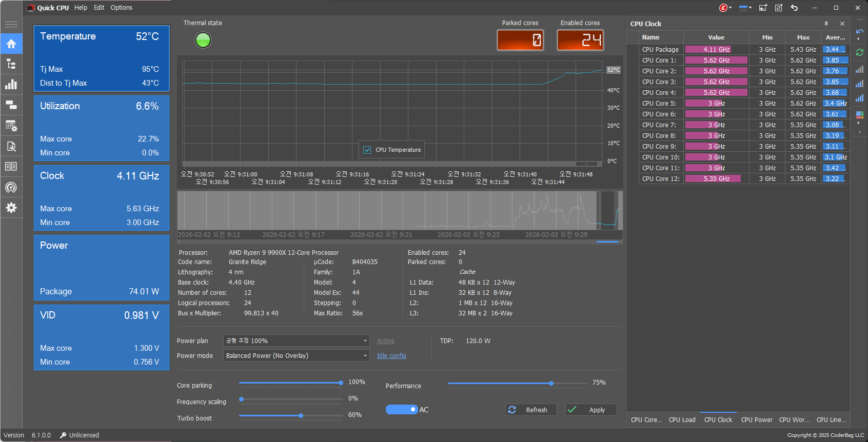Image resolution: width=868 pixels, height=442 pixels.
Task: Select the medium signal-bars icon in right toolbar
Action: [860, 84]
